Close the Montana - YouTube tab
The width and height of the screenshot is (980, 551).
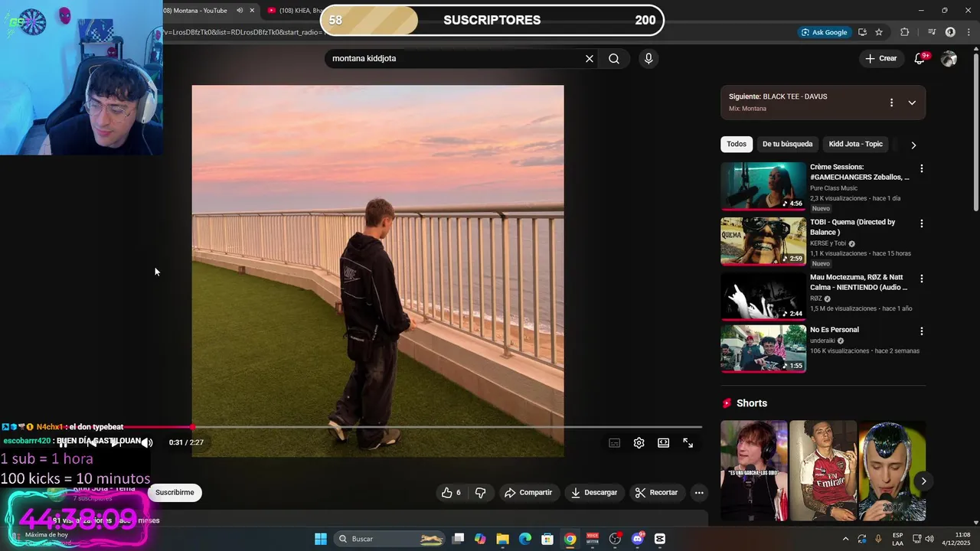[252, 11]
